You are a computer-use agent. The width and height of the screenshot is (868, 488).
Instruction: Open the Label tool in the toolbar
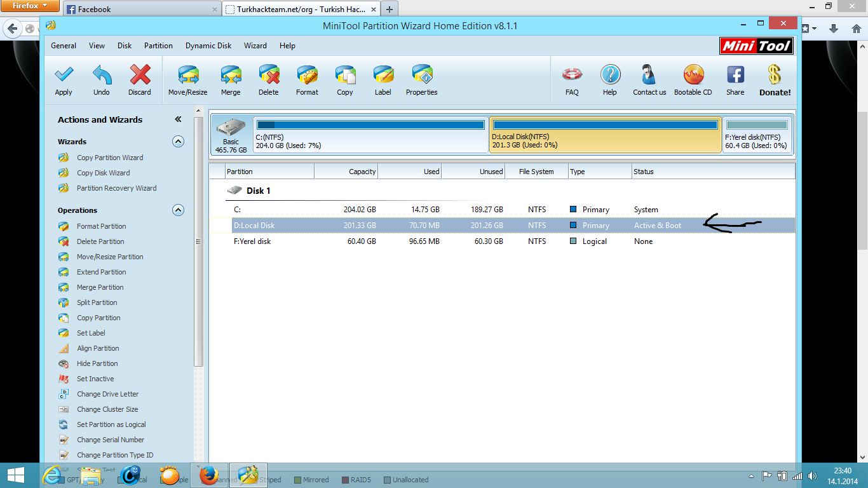coord(383,76)
